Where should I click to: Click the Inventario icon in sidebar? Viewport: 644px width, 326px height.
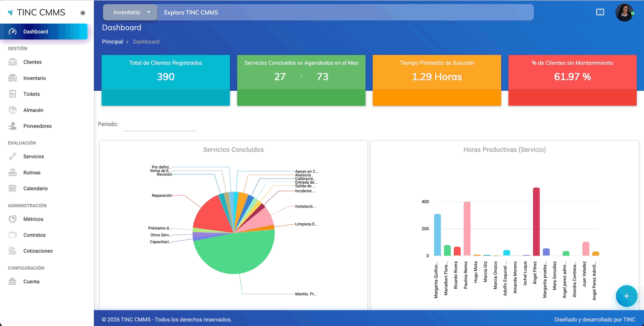pyautogui.click(x=13, y=78)
